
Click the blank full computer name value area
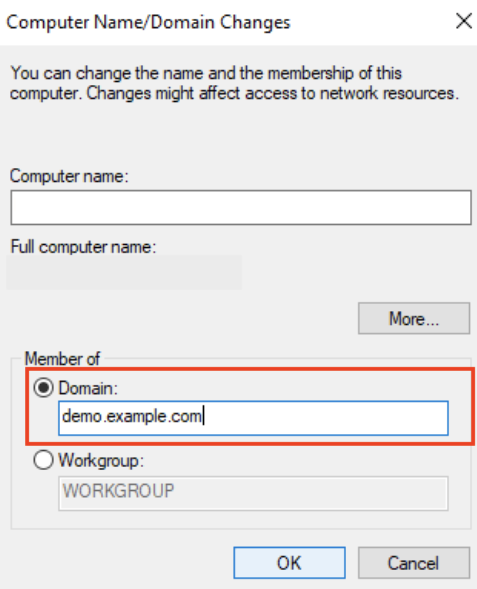click(124, 272)
